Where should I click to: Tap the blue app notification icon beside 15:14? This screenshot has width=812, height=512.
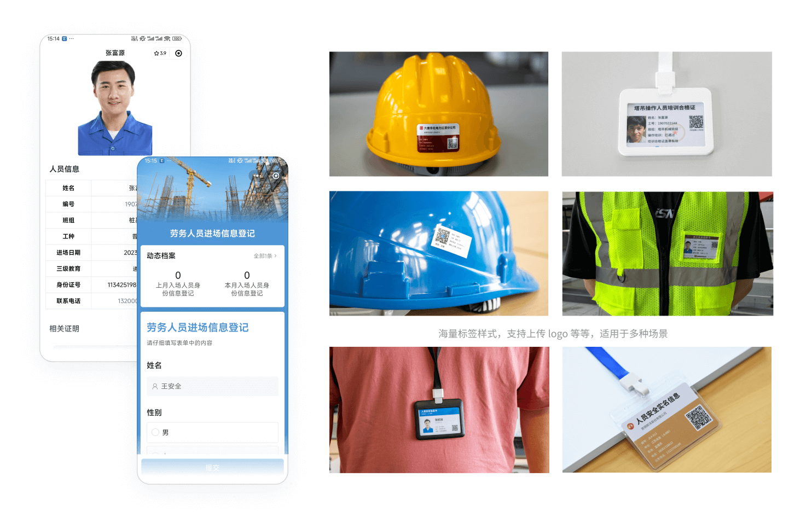tap(65, 39)
